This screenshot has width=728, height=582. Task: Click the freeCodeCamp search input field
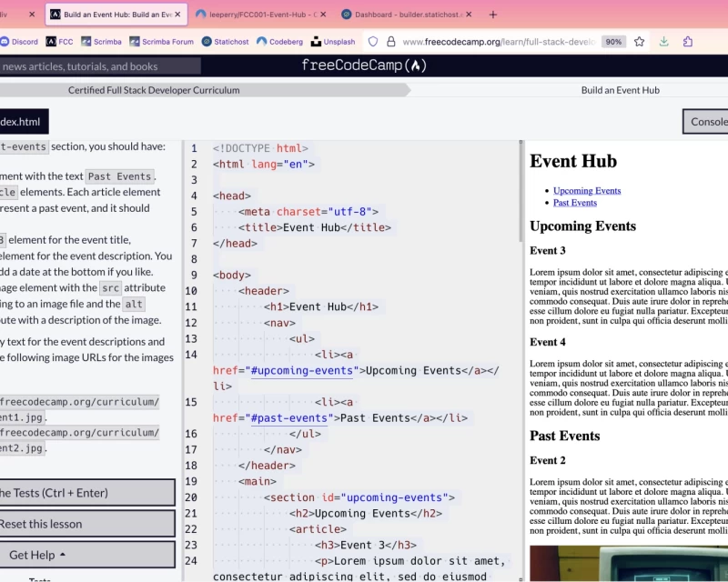(100, 66)
